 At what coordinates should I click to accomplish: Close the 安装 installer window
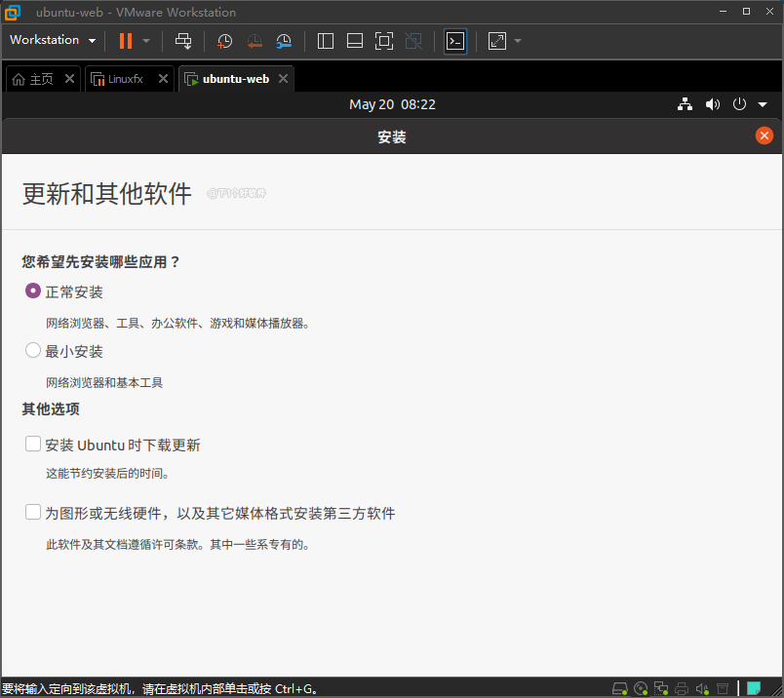tap(764, 136)
